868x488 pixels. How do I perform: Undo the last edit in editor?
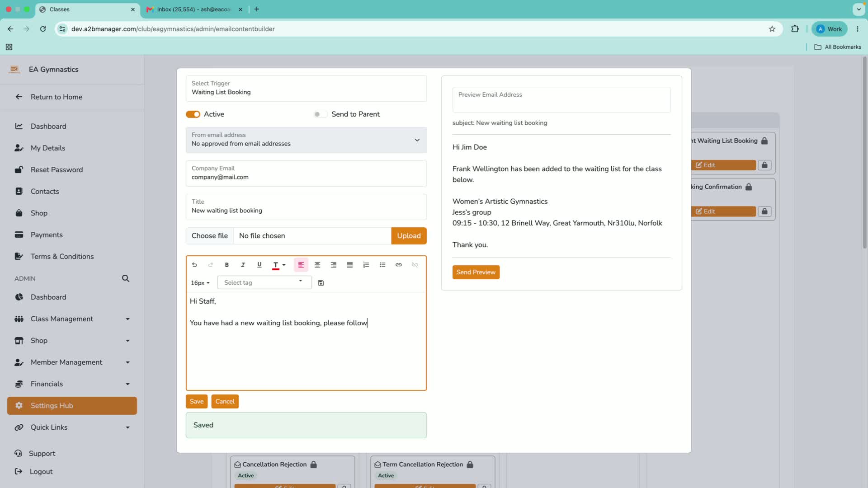[194, 265]
